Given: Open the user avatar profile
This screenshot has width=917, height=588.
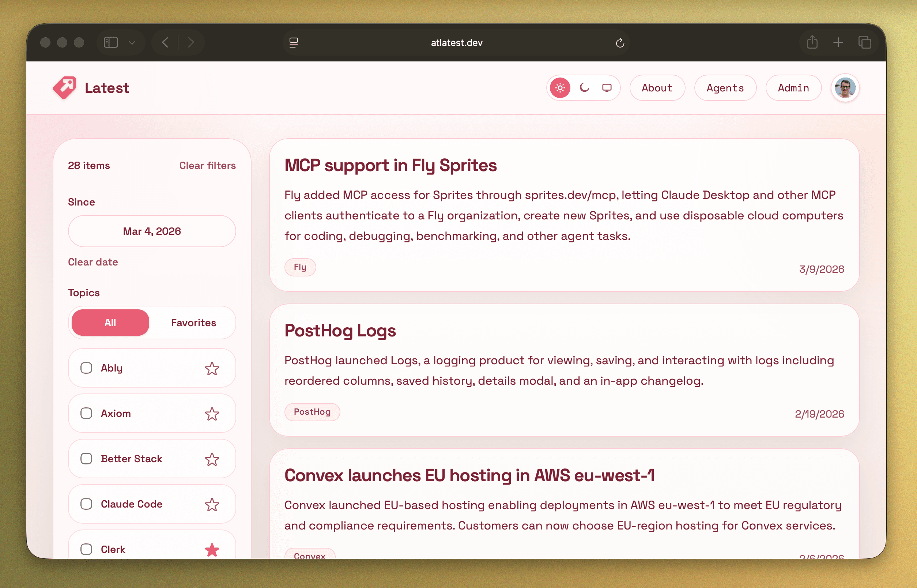Looking at the screenshot, I should [x=845, y=88].
